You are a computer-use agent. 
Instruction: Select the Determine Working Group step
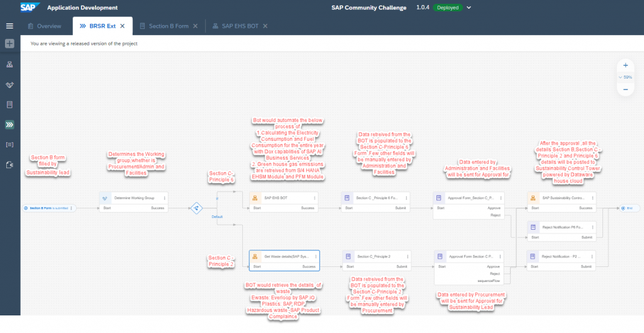coord(134,202)
